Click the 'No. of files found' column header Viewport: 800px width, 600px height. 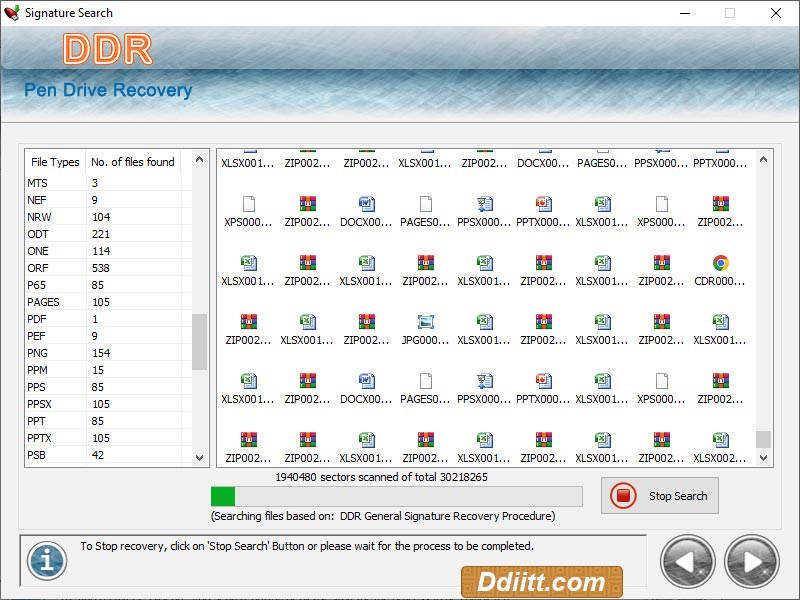coord(132,162)
